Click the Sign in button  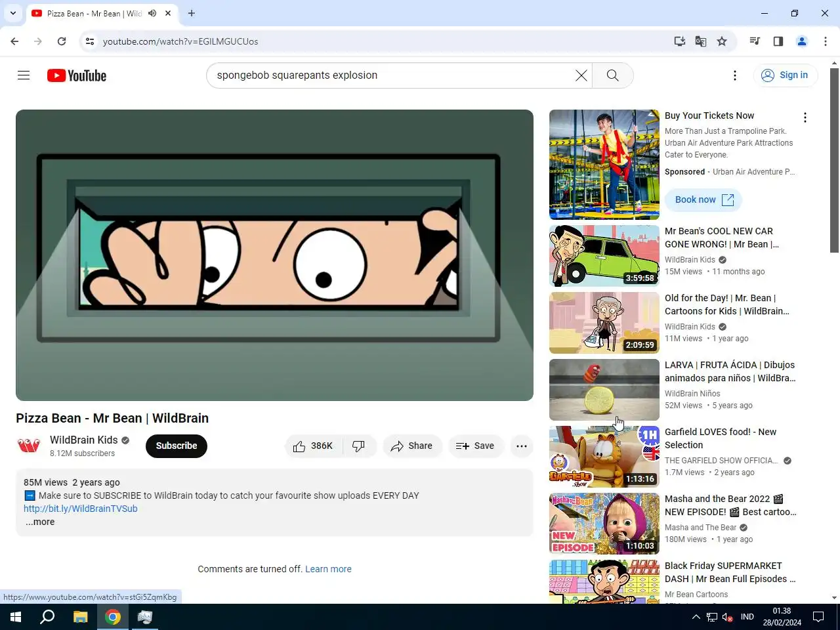pos(785,75)
